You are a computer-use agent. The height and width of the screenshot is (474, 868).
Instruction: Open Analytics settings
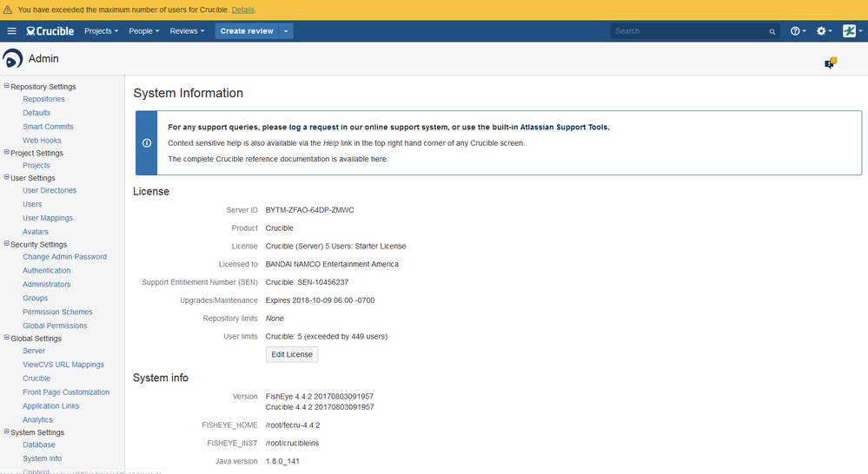pos(37,420)
